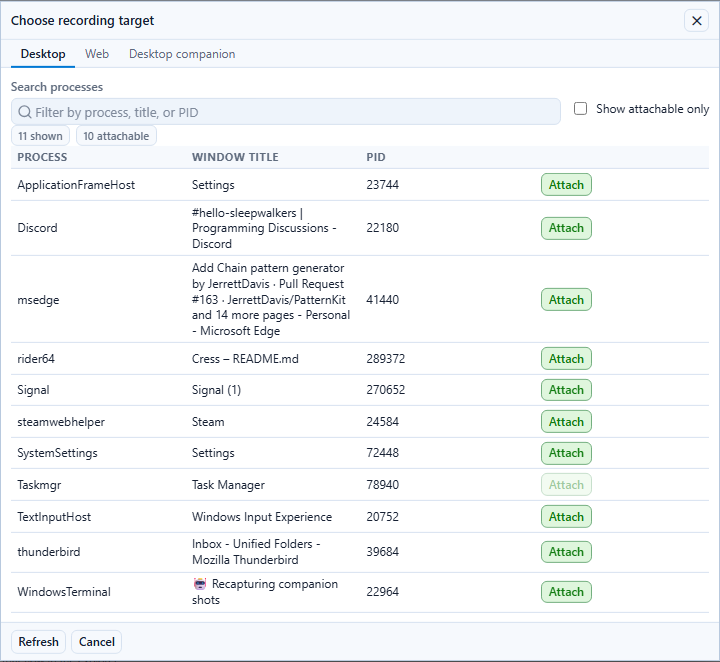The width and height of the screenshot is (720, 662).
Task: Click PID 72448
Action: pos(382,453)
